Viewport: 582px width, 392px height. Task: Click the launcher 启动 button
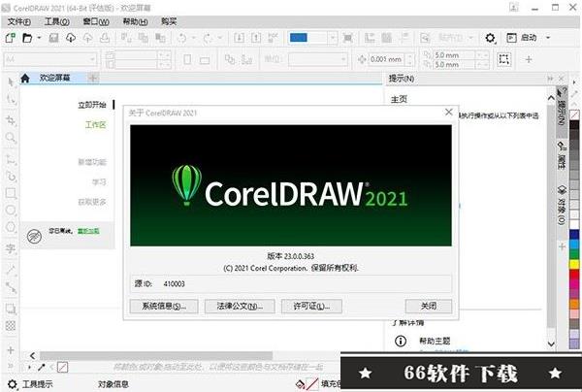click(522, 38)
